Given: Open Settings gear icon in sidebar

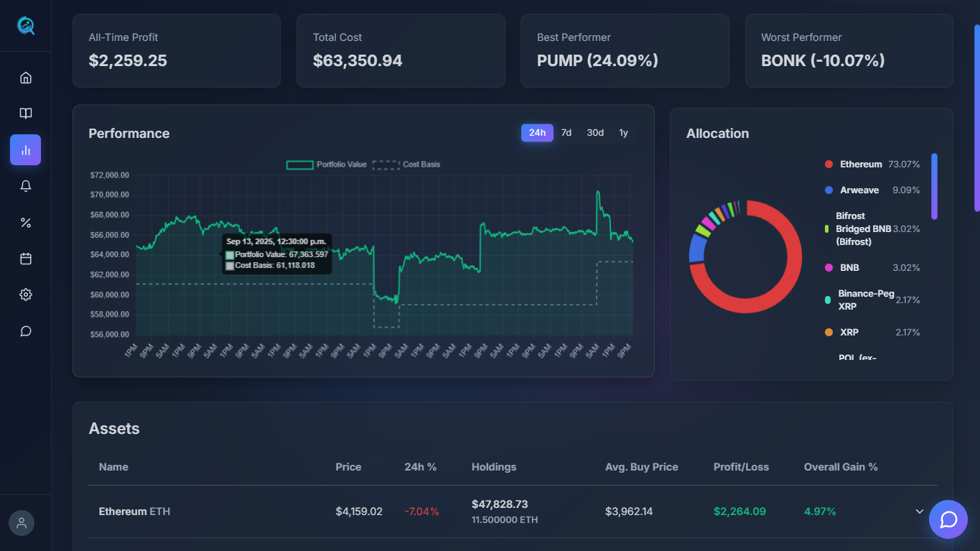Looking at the screenshot, I should pos(26,295).
